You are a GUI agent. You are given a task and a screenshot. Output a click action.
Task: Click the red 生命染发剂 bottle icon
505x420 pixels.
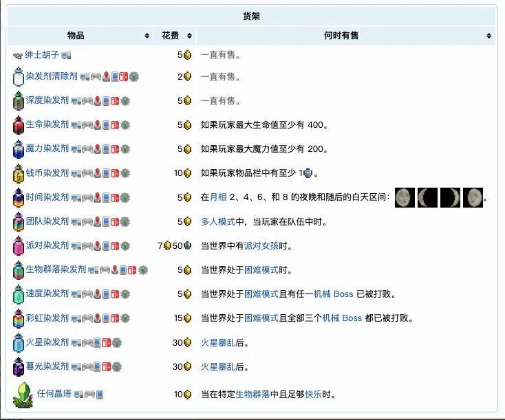18,125
